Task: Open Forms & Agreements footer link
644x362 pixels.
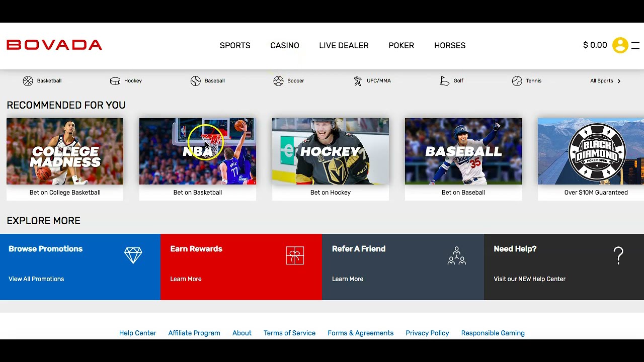Action: [361, 333]
